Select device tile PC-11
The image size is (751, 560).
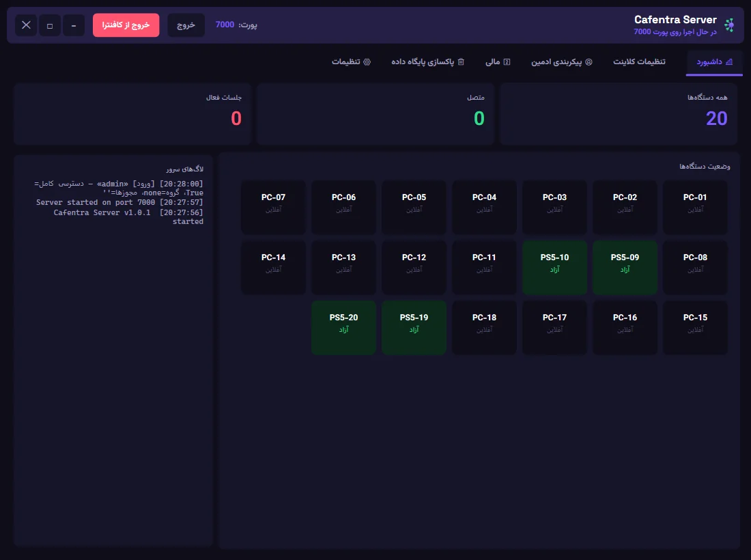484,267
